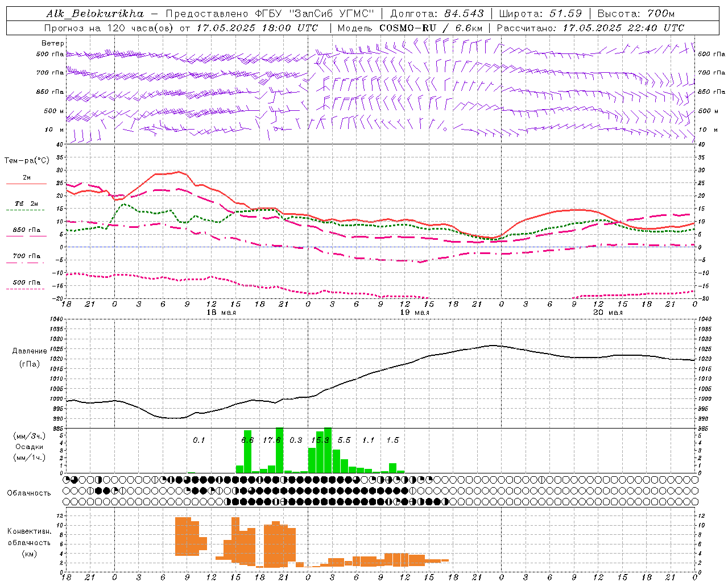This screenshot has width=728, height=582.
Task: Click the '(мм/1ч.)' precipitation unit label
Action: tap(29, 458)
